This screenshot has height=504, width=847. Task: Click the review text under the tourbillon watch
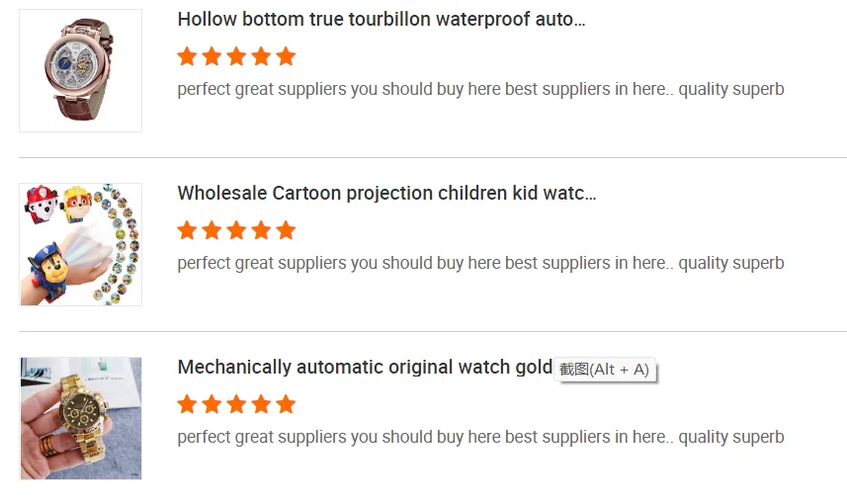(480, 89)
